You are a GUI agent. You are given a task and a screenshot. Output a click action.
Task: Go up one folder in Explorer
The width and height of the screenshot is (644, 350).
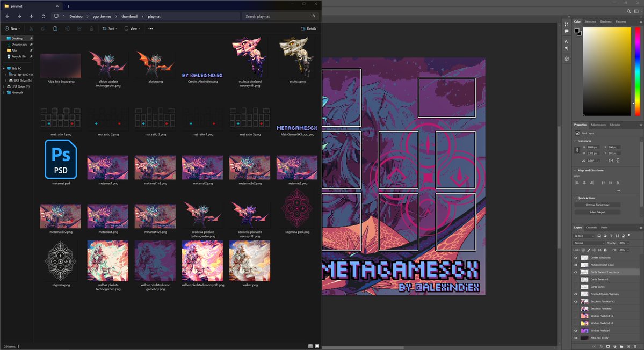(31, 17)
